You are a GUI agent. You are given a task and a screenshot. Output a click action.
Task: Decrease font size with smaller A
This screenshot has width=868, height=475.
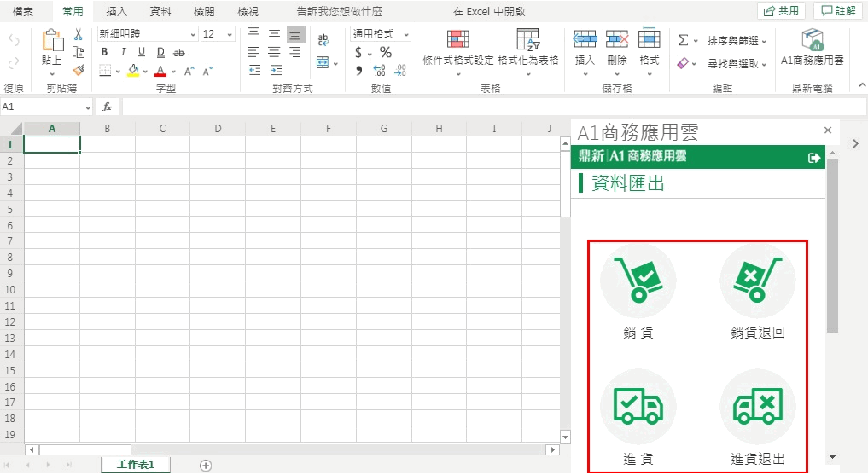pyautogui.click(x=207, y=71)
